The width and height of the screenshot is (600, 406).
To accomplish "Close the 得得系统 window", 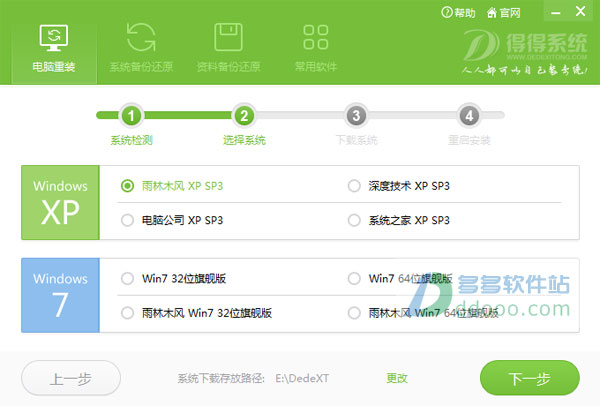I will [580, 11].
